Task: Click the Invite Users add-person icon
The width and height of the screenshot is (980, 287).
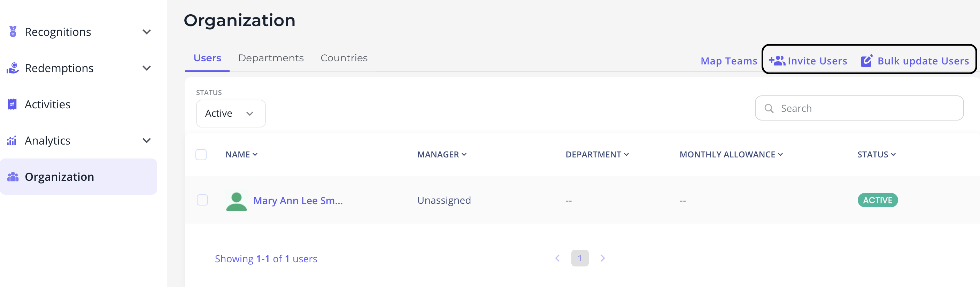Action: point(777,61)
